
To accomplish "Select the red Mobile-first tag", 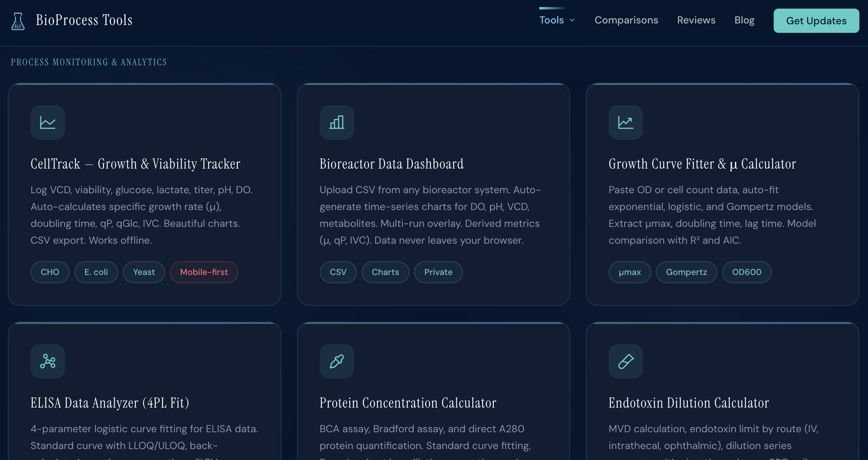I will pos(204,272).
